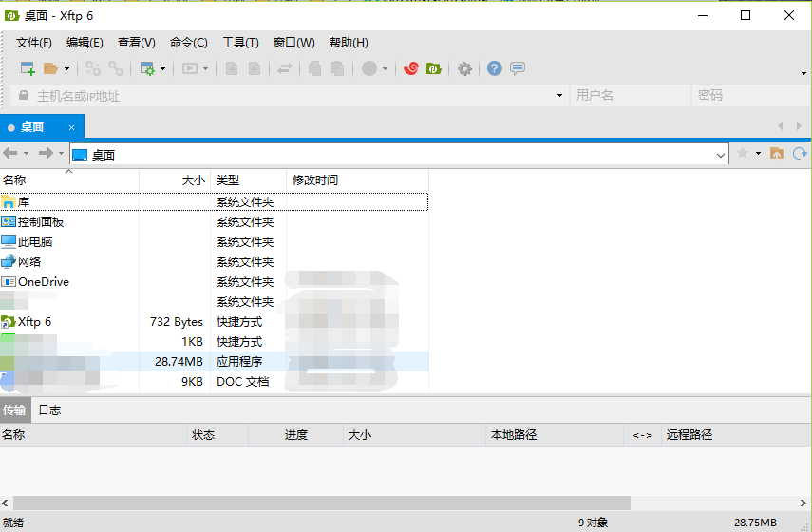Select the 控制面板 row
This screenshot has width=812, height=532.
click(215, 222)
